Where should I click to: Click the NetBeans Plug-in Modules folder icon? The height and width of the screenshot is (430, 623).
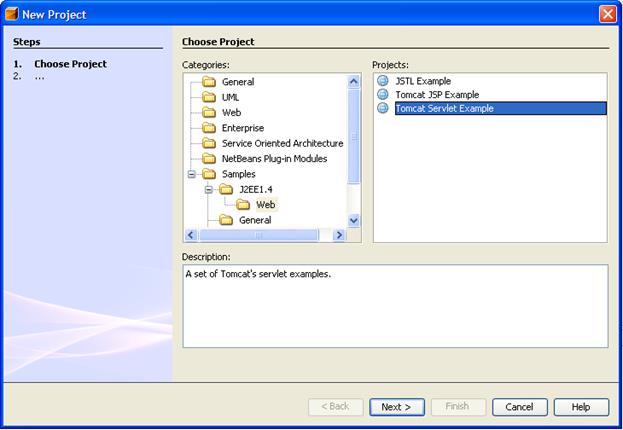[209, 158]
